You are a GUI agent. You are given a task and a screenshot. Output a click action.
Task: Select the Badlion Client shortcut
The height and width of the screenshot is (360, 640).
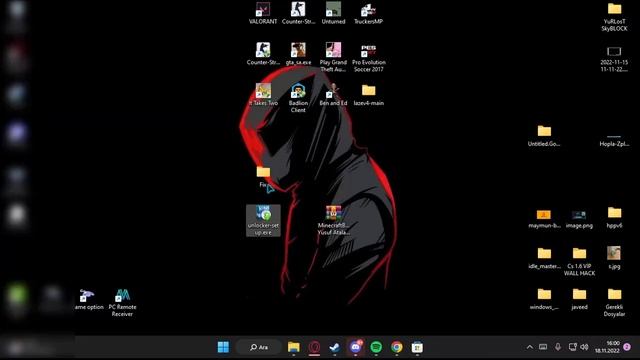coord(298,98)
